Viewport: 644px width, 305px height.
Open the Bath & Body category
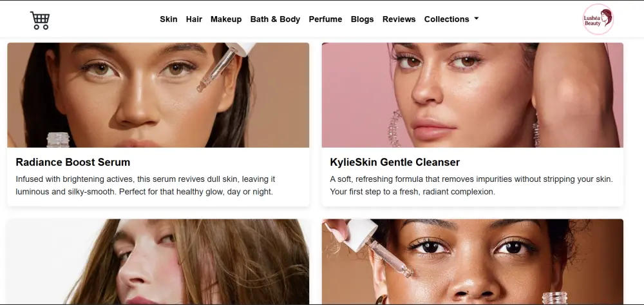click(x=275, y=19)
